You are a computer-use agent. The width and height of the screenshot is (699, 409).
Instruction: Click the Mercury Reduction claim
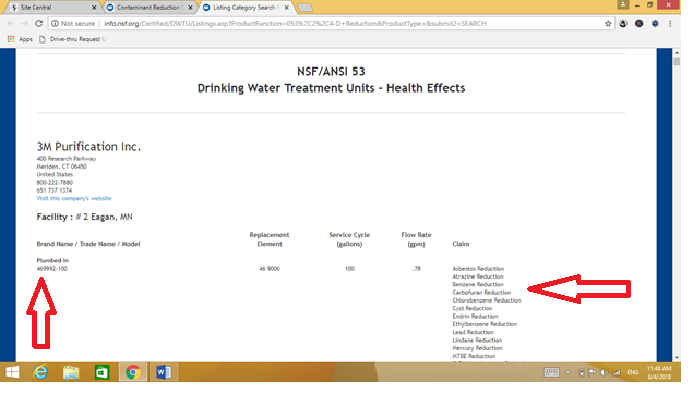[x=477, y=348]
